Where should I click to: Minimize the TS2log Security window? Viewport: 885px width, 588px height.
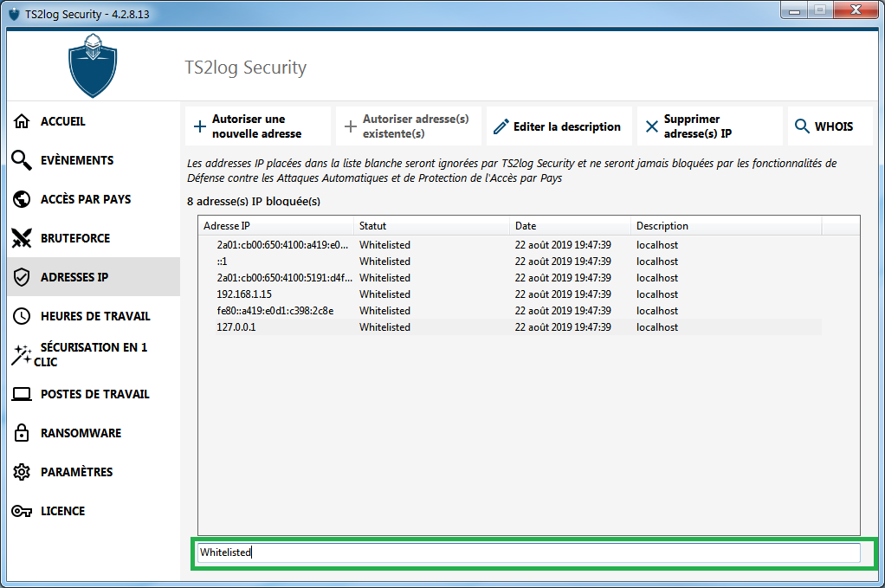click(x=794, y=10)
